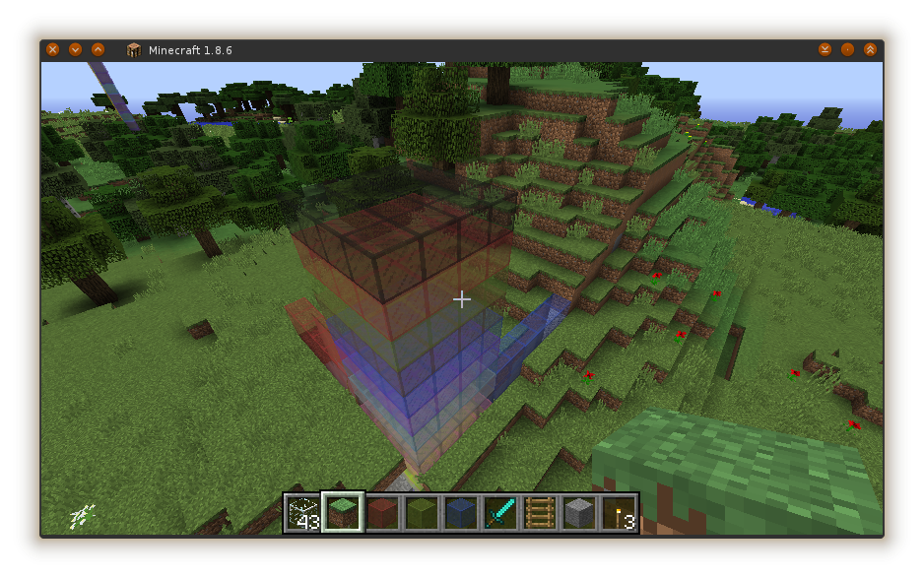924x578 pixels.
Task: Choose the olive green glass hotbar slot
Action: click(x=422, y=513)
